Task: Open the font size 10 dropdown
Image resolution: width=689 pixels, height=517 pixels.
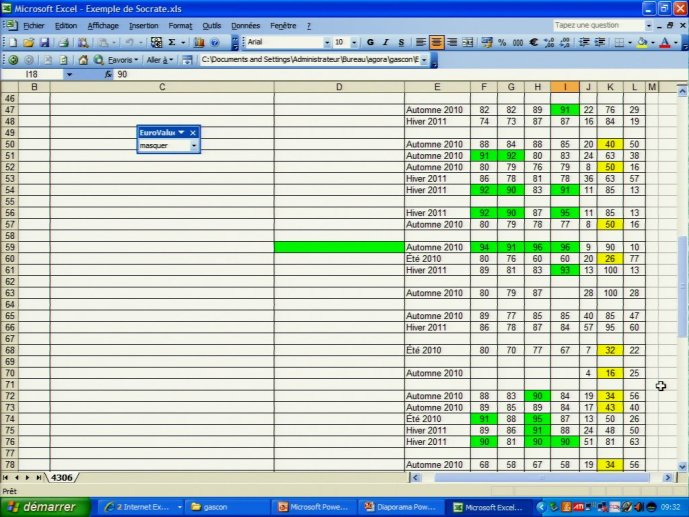Action: pyautogui.click(x=354, y=43)
